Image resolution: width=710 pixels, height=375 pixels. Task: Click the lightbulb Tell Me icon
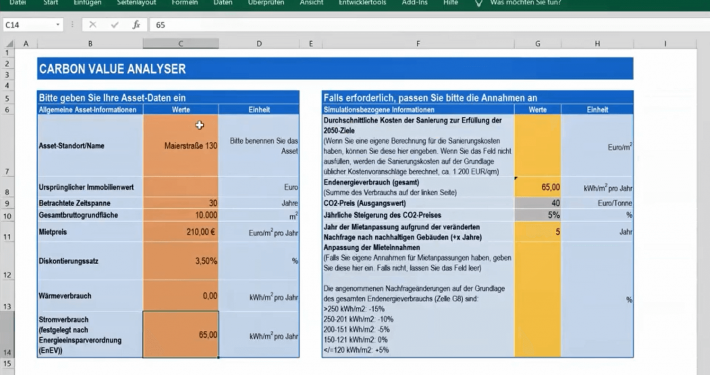pyautogui.click(x=478, y=3)
